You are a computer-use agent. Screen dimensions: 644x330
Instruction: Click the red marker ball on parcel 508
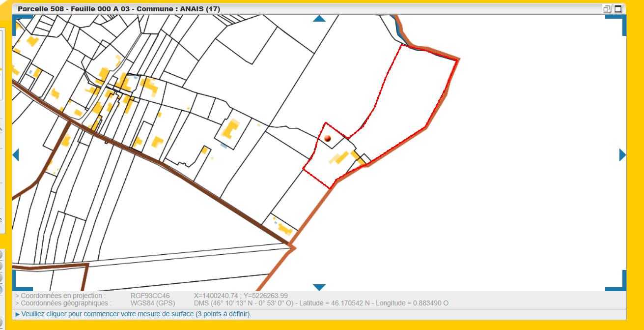pyautogui.click(x=328, y=139)
